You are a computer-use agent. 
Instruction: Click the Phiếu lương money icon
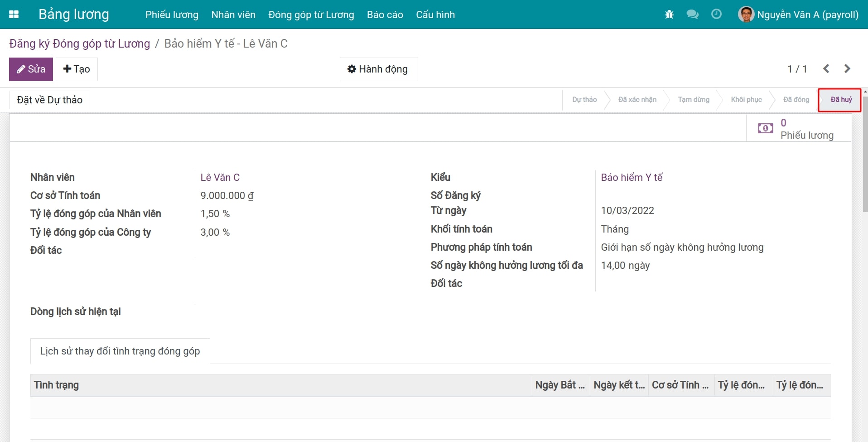click(766, 129)
